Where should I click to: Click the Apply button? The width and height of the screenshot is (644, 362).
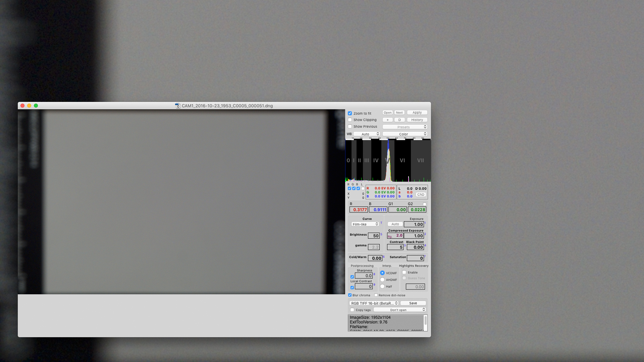[x=417, y=113]
